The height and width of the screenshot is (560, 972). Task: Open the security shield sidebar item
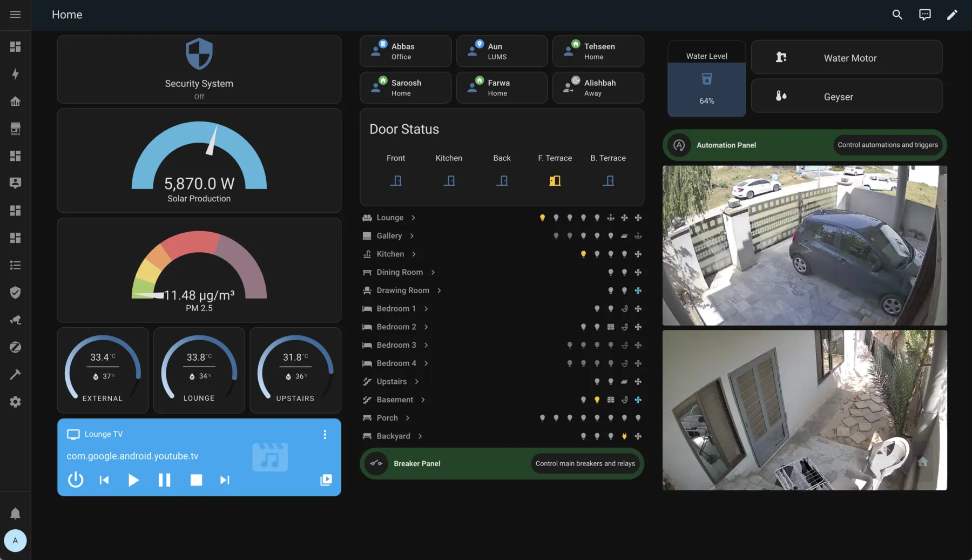(15, 292)
